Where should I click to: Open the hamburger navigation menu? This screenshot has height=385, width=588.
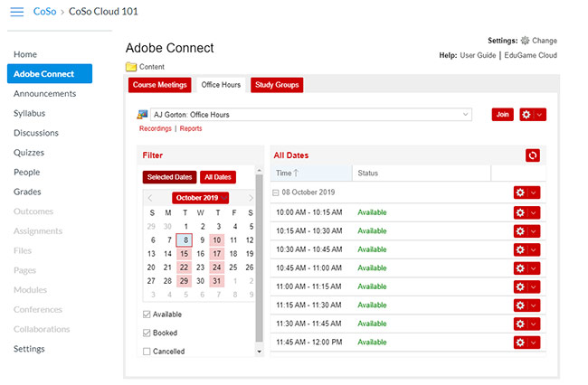(17, 12)
